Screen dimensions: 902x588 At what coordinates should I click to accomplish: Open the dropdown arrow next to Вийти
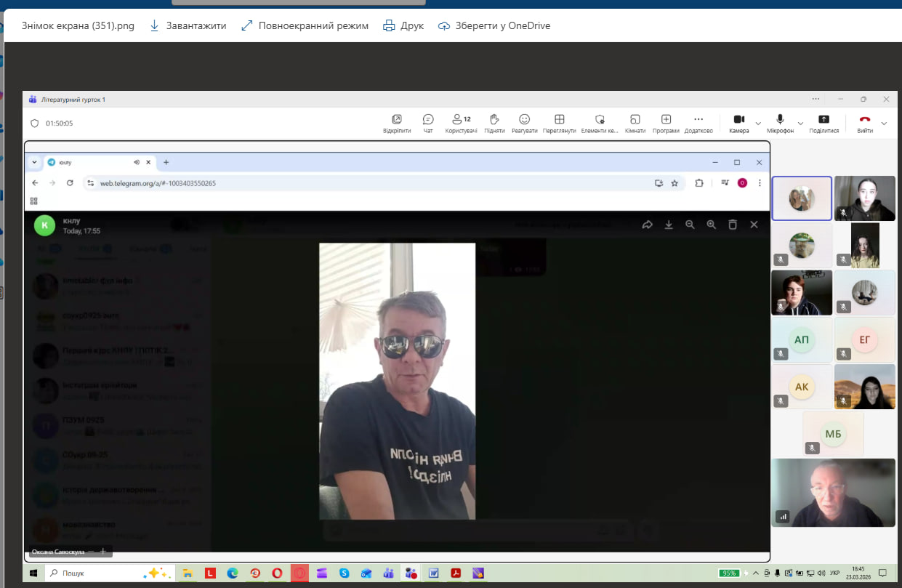884,124
